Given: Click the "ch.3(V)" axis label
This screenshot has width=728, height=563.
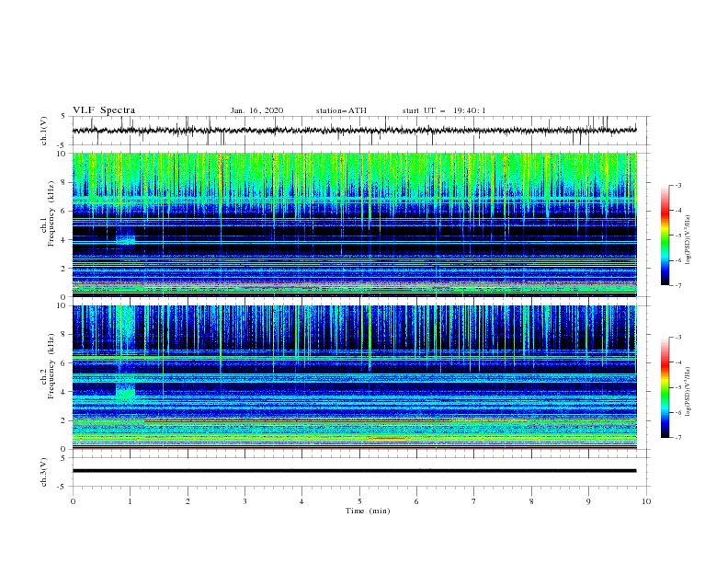Looking at the screenshot, I should click(x=44, y=472).
